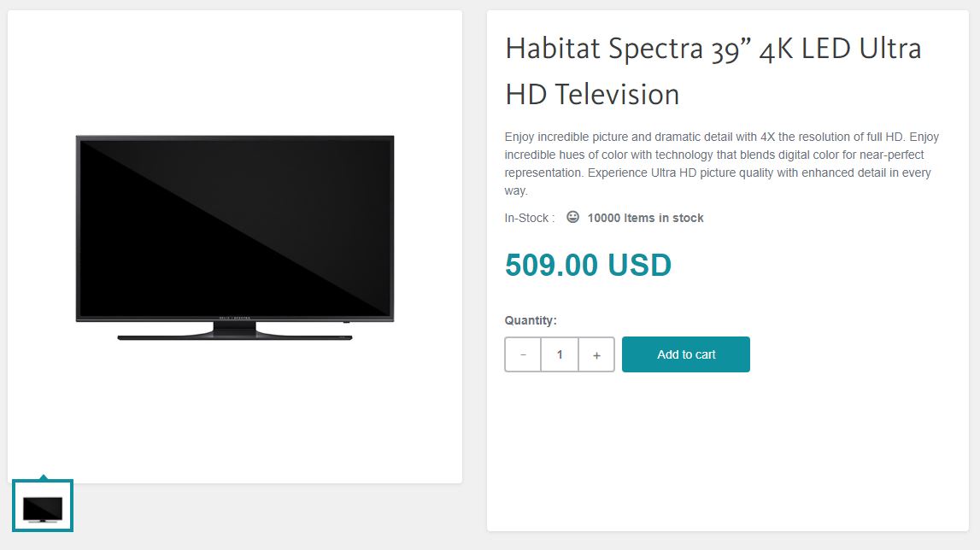Click the Habitat Spectra product title

tap(713, 71)
